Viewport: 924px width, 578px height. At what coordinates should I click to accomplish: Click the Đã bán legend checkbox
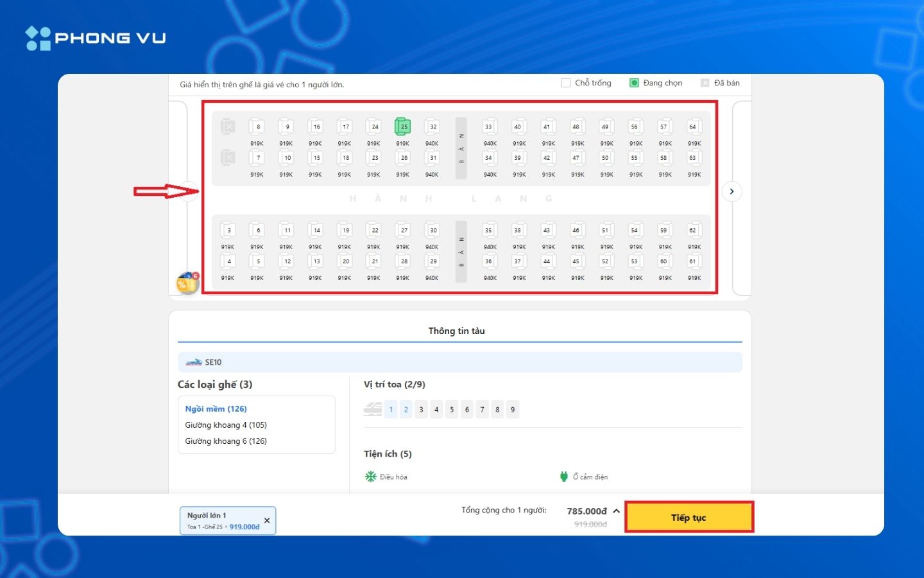click(x=705, y=83)
